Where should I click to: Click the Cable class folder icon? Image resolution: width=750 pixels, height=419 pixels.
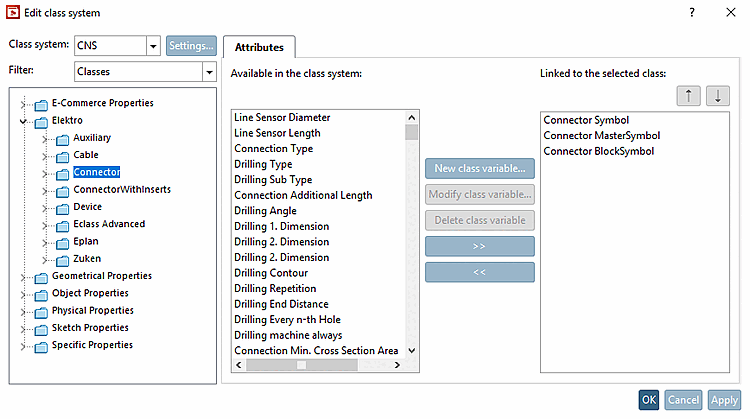coord(63,156)
